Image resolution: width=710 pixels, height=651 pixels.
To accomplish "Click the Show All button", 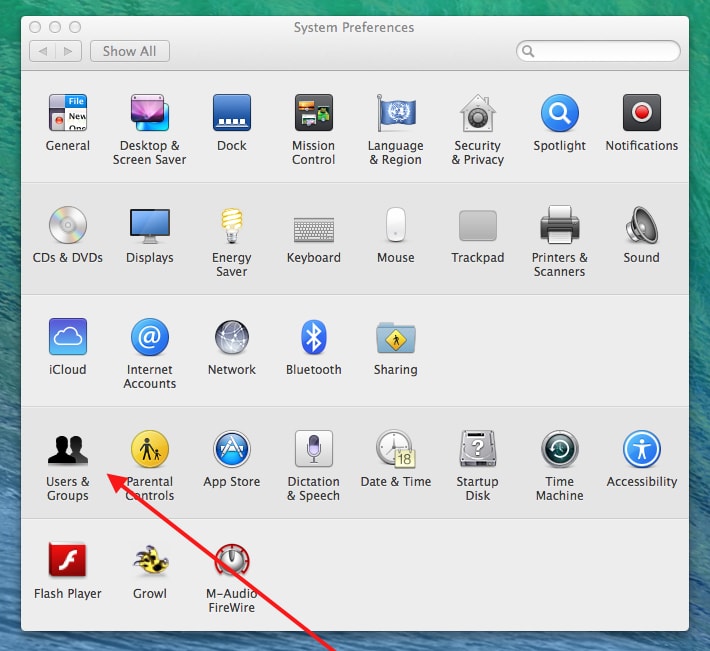I will (130, 51).
